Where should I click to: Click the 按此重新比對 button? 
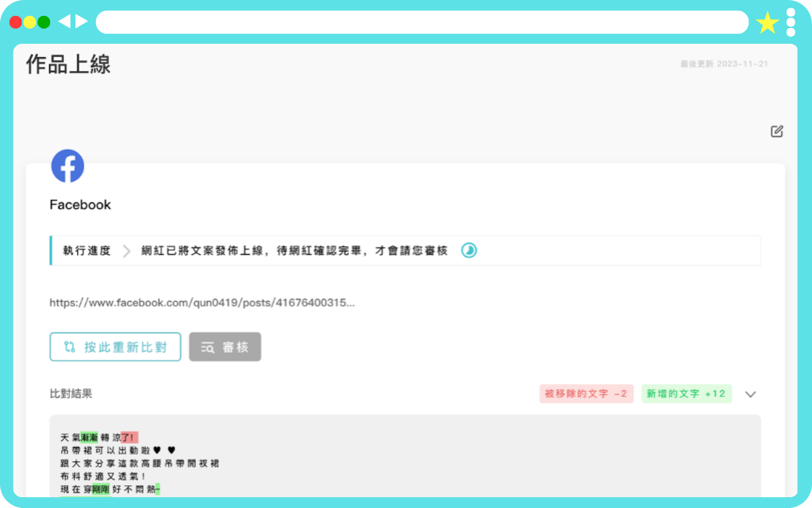[115, 347]
